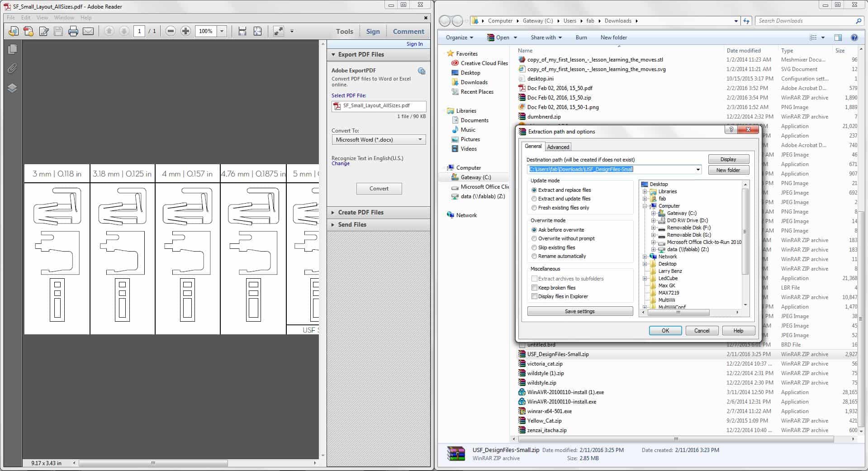Image resolution: width=868 pixels, height=471 pixels.
Task: Expand the Send Files section
Action: pyautogui.click(x=352, y=224)
